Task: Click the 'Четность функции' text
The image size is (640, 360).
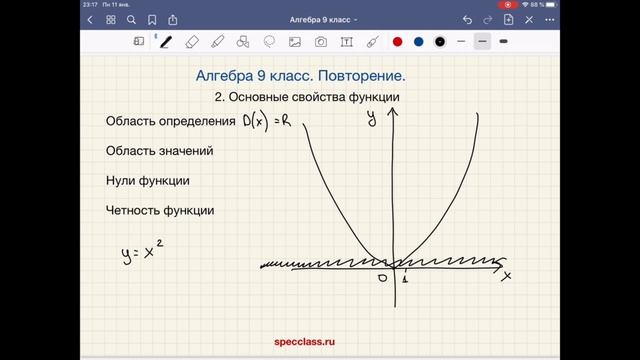Action: tap(160, 210)
